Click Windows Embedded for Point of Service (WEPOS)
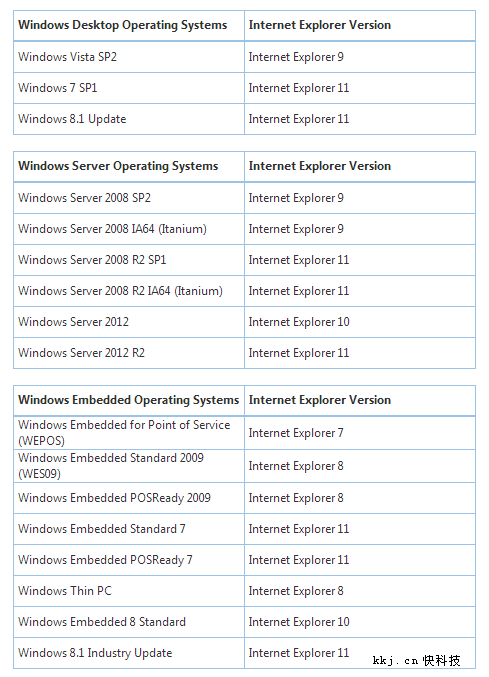The width and height of the screenshot is (489, 677). [124, 433]
